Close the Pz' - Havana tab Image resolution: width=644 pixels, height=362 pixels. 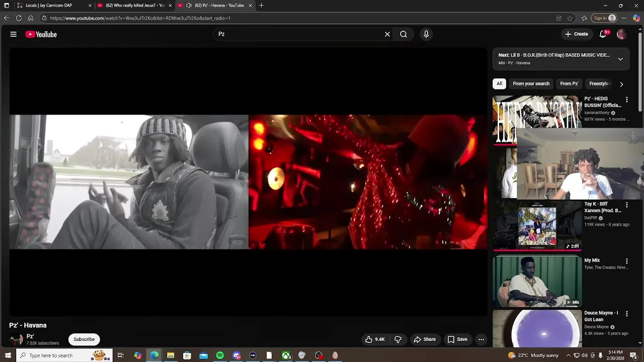(250, 6)
